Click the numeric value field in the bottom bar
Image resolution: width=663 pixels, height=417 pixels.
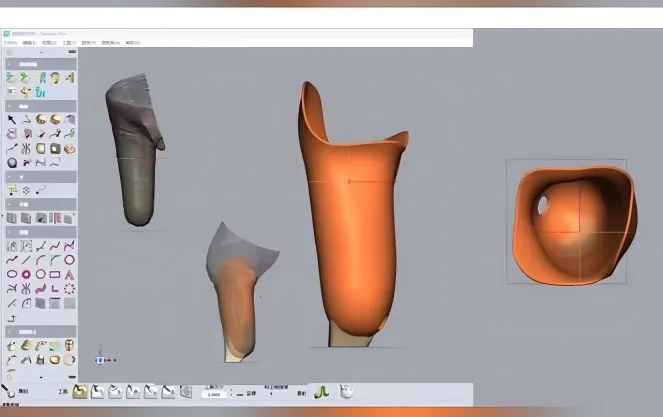pos(213,395)
